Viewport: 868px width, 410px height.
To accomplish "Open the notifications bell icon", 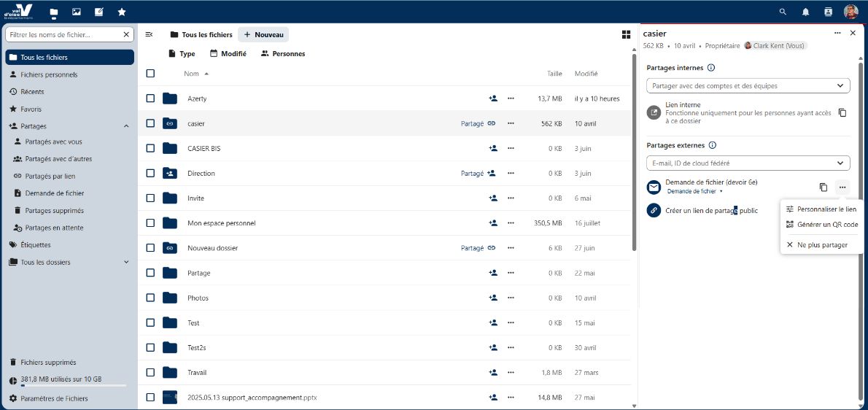I will [x=805, y=12].
